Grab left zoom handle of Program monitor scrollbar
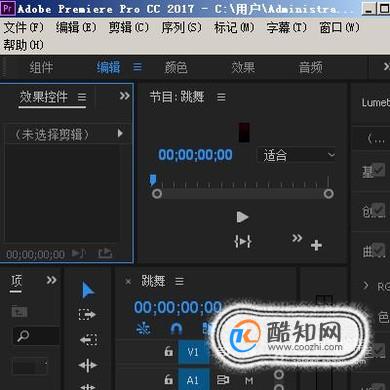Viewport: 390px width, 390px height. click(x=157, y=194)
